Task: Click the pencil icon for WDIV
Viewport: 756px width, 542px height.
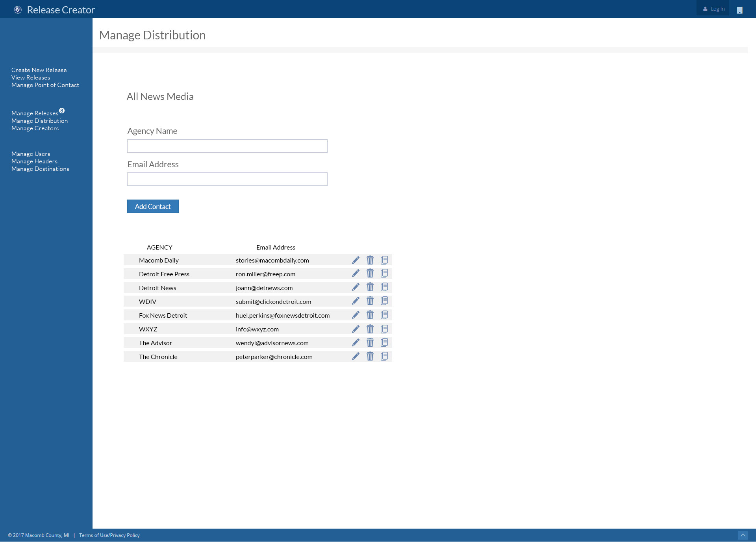Action: (x=356, y=301)
